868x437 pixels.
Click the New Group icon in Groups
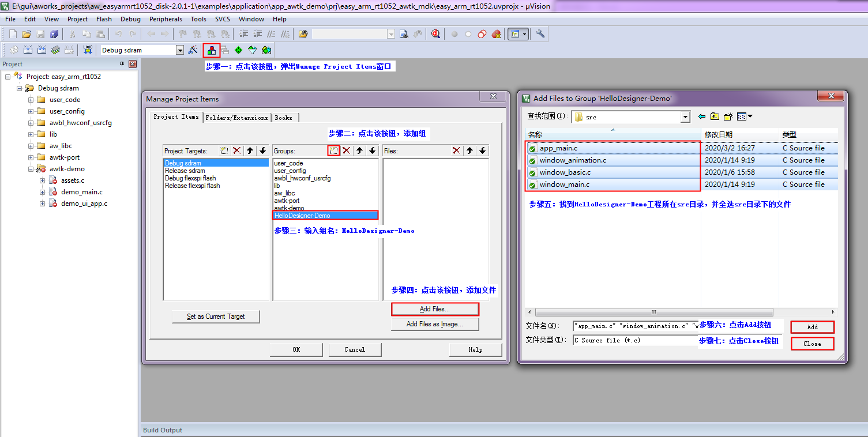[x=333, y=150]
